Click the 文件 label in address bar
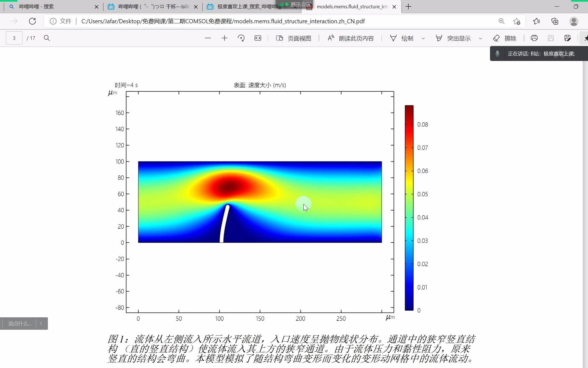The height and width of the screenshot is (368, 588). click(x=66, y=21)
